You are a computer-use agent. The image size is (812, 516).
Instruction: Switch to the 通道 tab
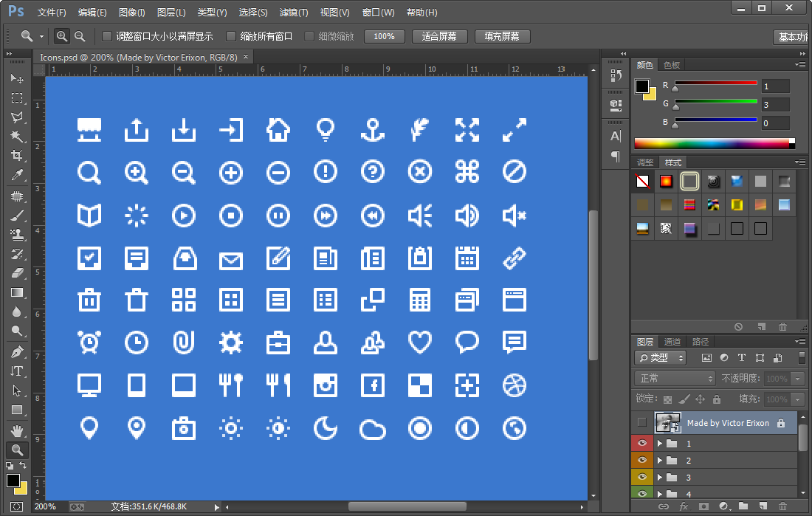pyautogui.click(x=672, y=342)
